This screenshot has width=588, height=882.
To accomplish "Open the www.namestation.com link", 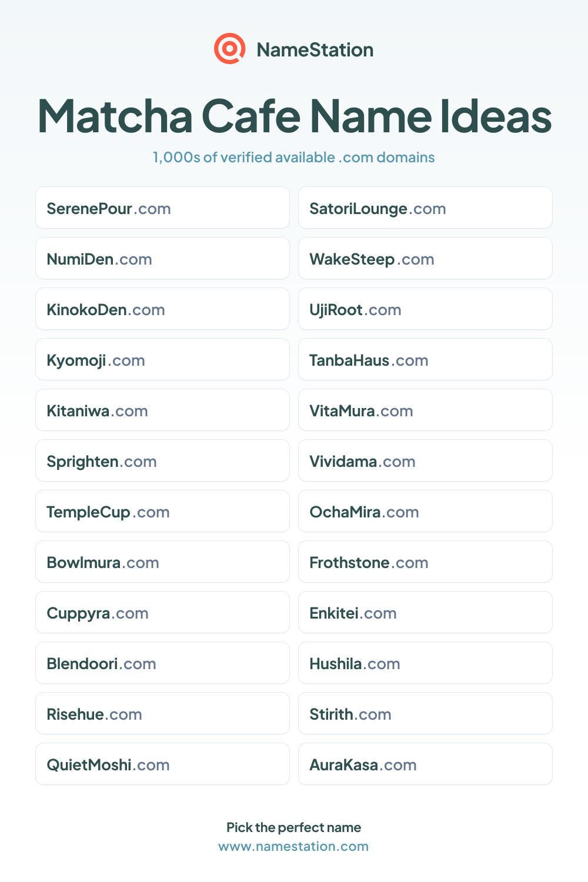I will coord(293,846).
